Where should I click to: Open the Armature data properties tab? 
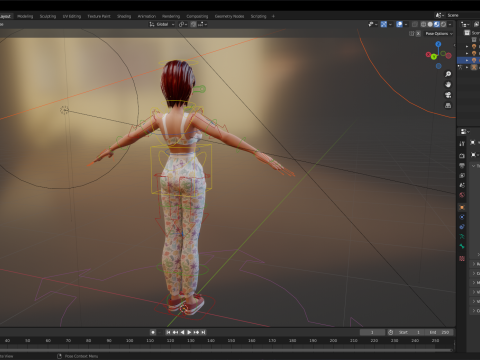(462, 236)
